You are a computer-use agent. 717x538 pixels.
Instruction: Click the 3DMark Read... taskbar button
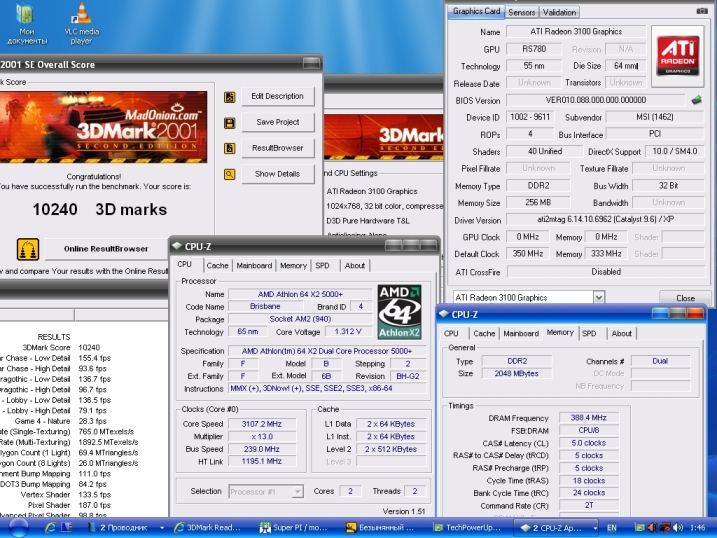(x=208, y=527)
